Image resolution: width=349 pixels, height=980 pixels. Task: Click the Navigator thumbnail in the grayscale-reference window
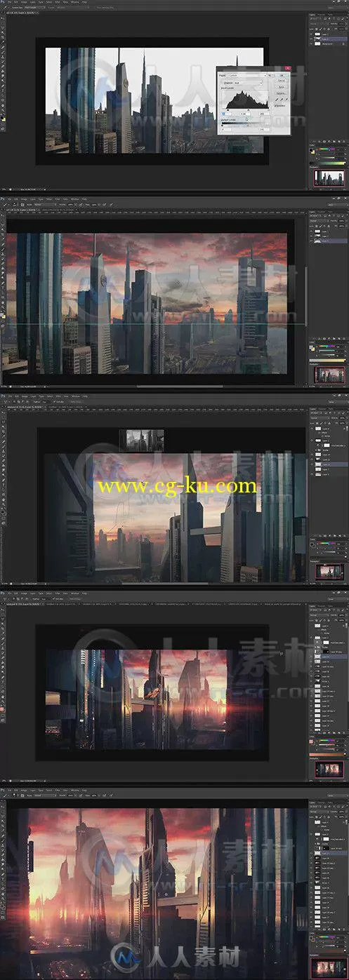329,572
